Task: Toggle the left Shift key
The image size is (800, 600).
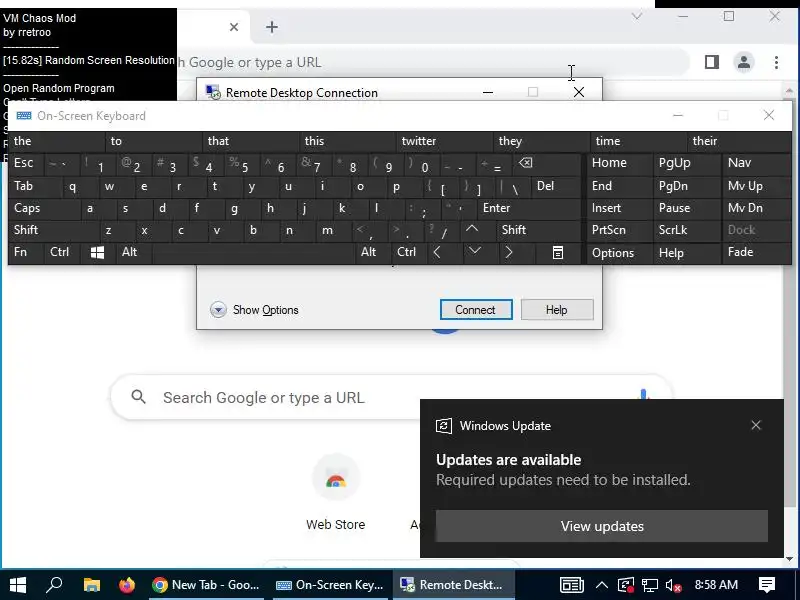Action: 55,230
